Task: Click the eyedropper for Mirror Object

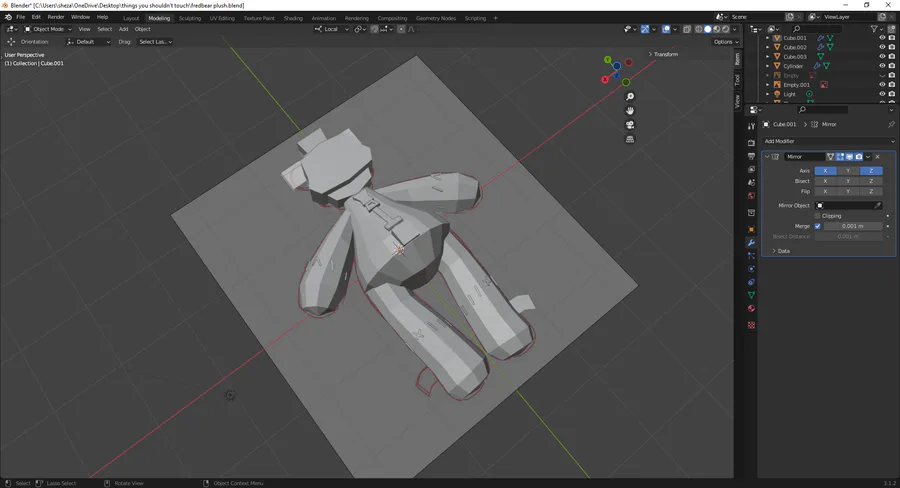Action: (877, 206)
